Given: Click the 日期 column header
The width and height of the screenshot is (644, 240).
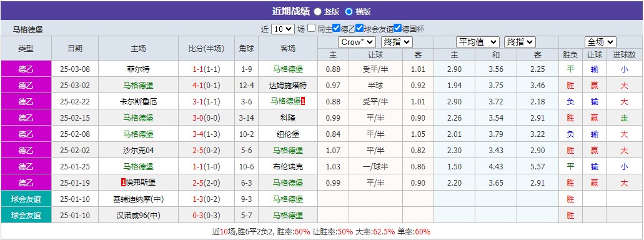Looking at the screenshot, I should click(75, 49).
